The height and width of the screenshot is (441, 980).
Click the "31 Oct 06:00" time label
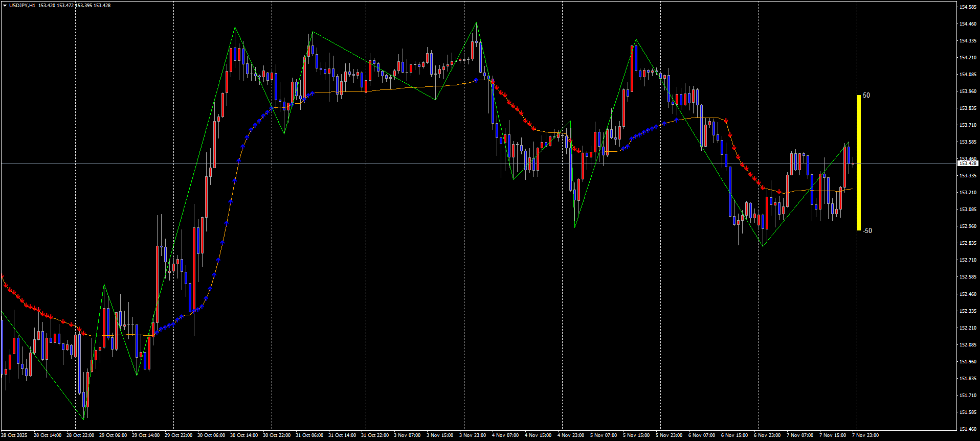click(309, 435)
